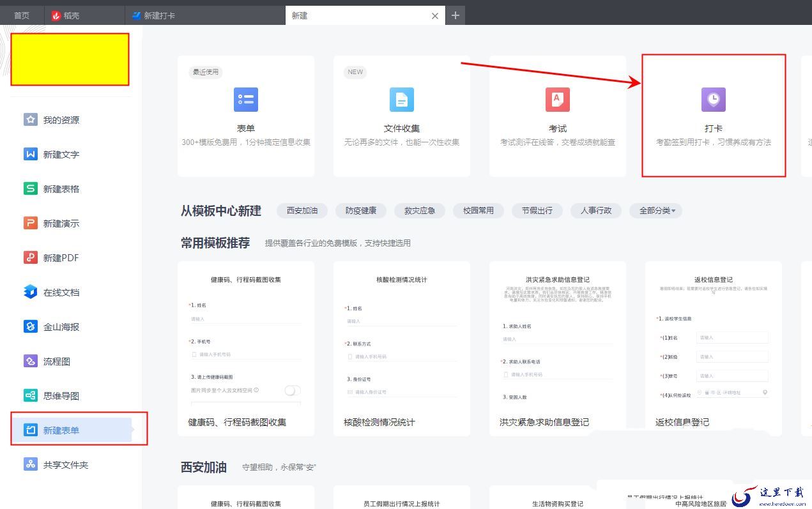Filter templates by 西安加油

click(302, 210)
